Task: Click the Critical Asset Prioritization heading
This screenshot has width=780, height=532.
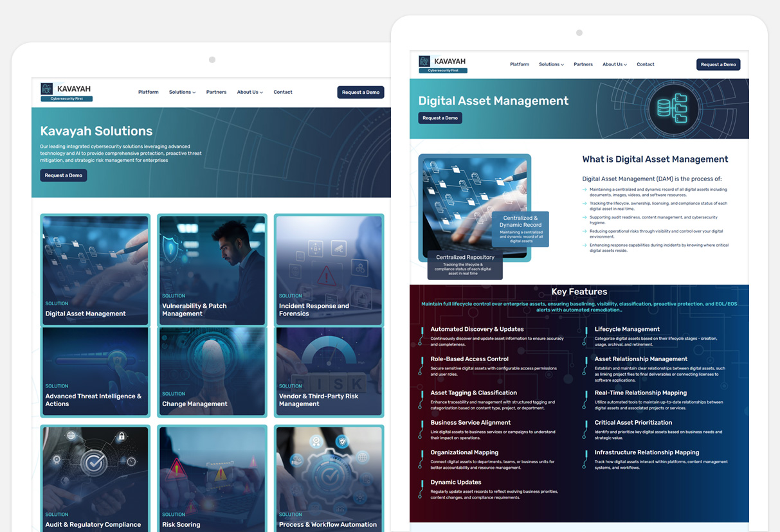Action: click(x=633, y=423)
